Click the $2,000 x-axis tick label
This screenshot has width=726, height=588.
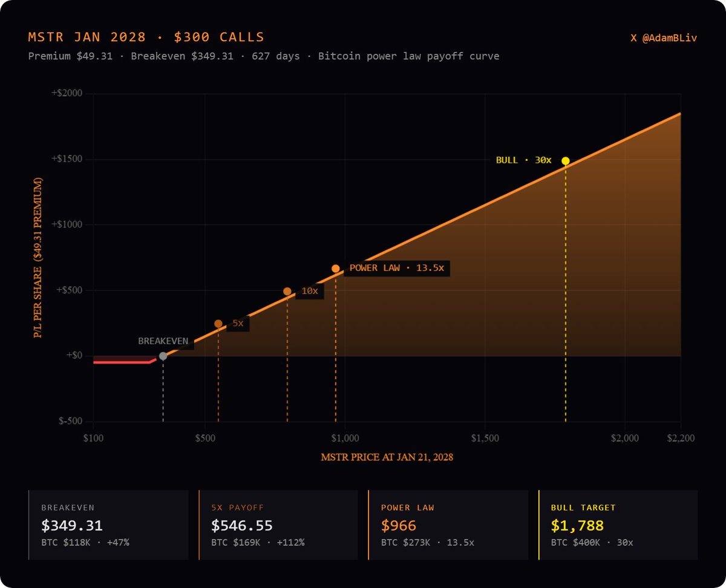pyautogui.click(x=625, y=438)
